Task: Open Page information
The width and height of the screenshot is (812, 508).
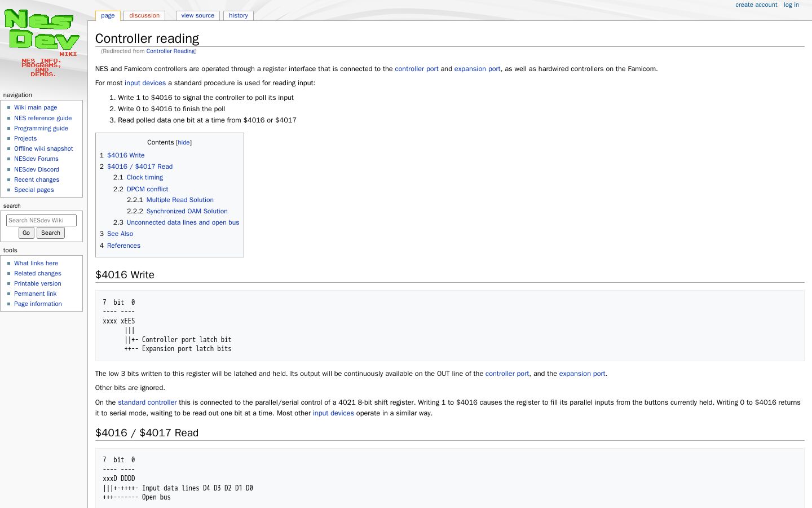Action: (x=38, y=304)
